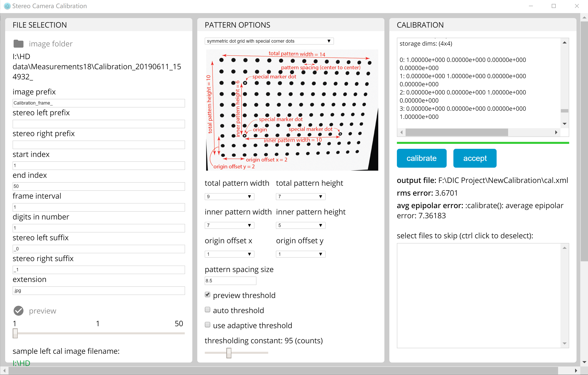The height and width of the screenshot is (375, 588).
Task: Select the image prefix input field
Action: [x=99, y=103]
